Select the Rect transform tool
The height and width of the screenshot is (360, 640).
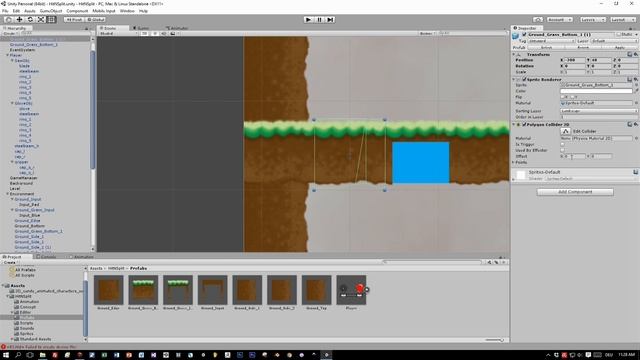51,20
